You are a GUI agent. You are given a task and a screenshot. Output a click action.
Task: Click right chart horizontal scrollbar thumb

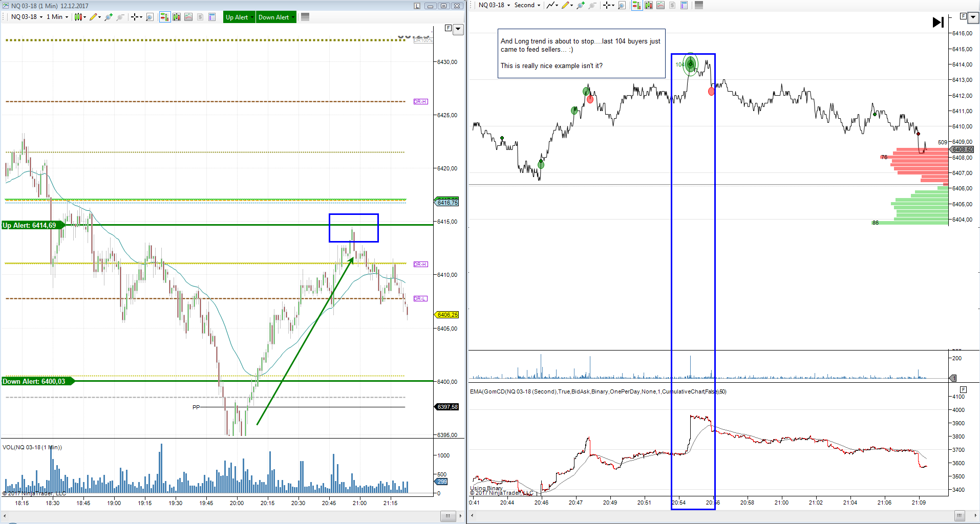coord(960,515)
